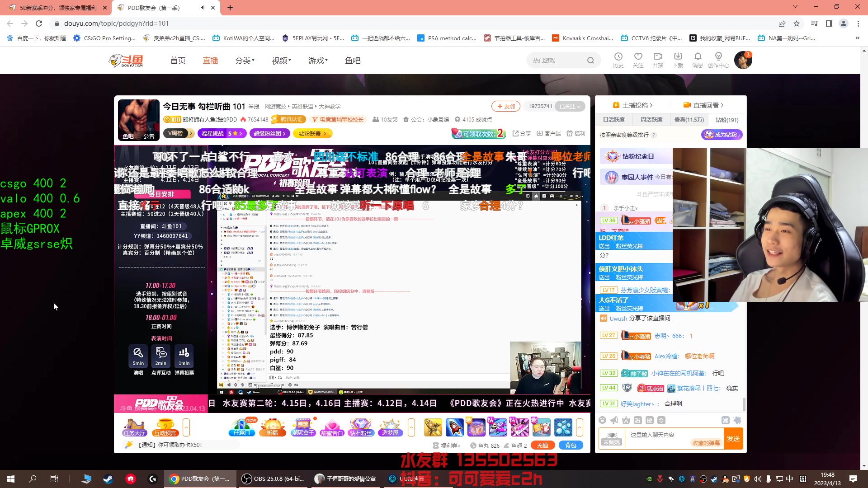868x488 pixels.
Task: Select 鱼吧 in the top navigation
Action: 353,60
